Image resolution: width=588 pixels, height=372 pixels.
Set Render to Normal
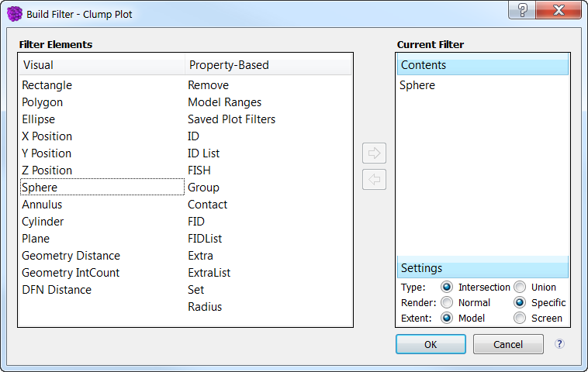(x=447, y=303)
